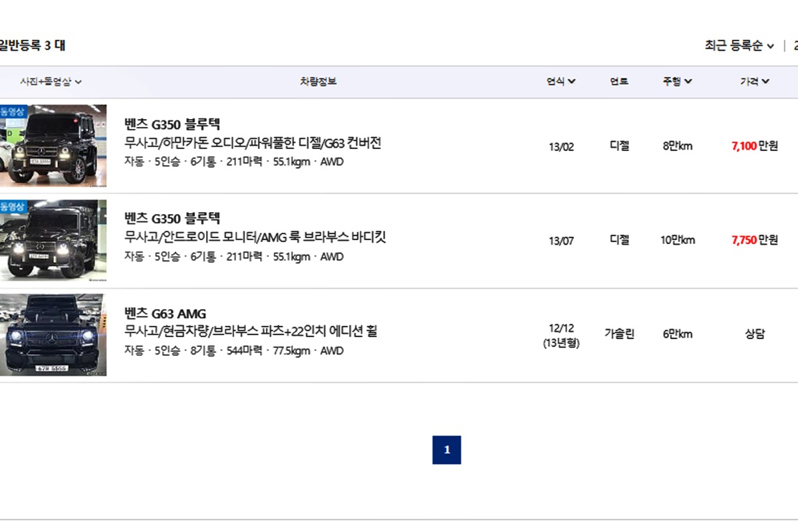This screenshot has height=532, width=798.
Task: Open thumbnail of G63 AMG listing
Action: pyautogui.click(x=53, y=334)
